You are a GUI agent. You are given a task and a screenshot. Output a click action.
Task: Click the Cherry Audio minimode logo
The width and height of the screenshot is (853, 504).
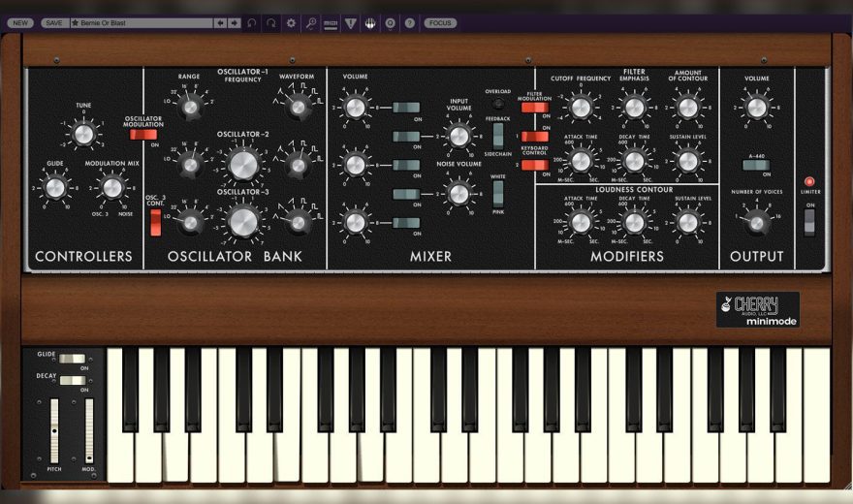click(758, 310)
